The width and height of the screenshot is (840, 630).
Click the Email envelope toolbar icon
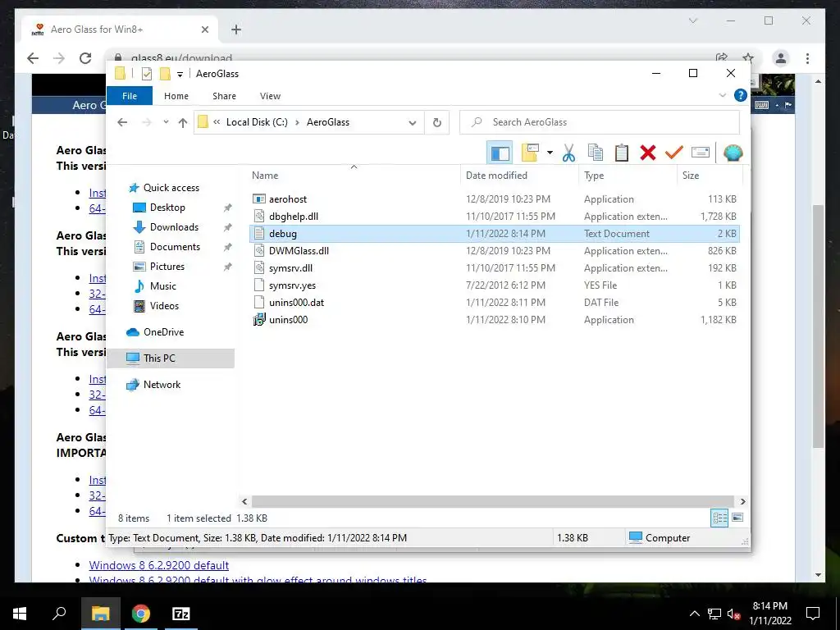pos(701,153)
